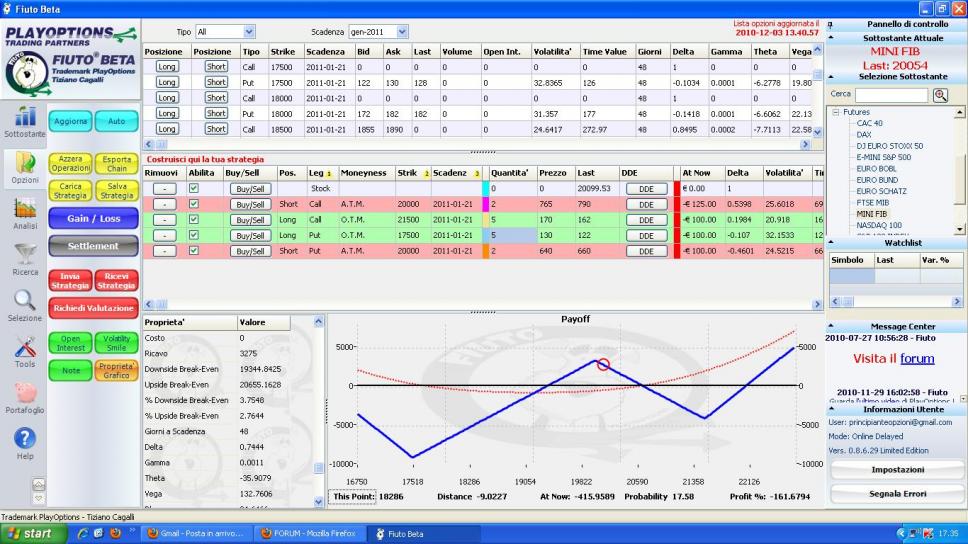Select DAX in the Futures list
968x544 pixels.
coord(864,135)
